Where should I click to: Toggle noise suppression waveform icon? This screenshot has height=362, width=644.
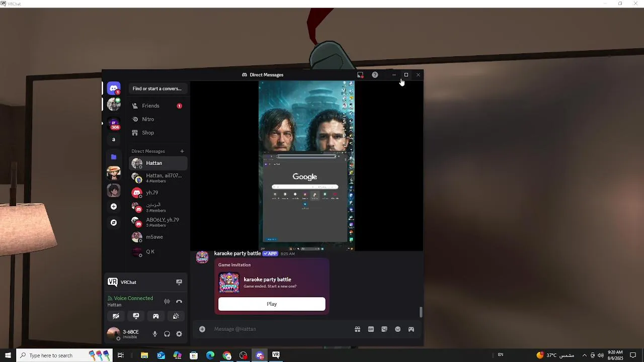[x=167, y=302]
